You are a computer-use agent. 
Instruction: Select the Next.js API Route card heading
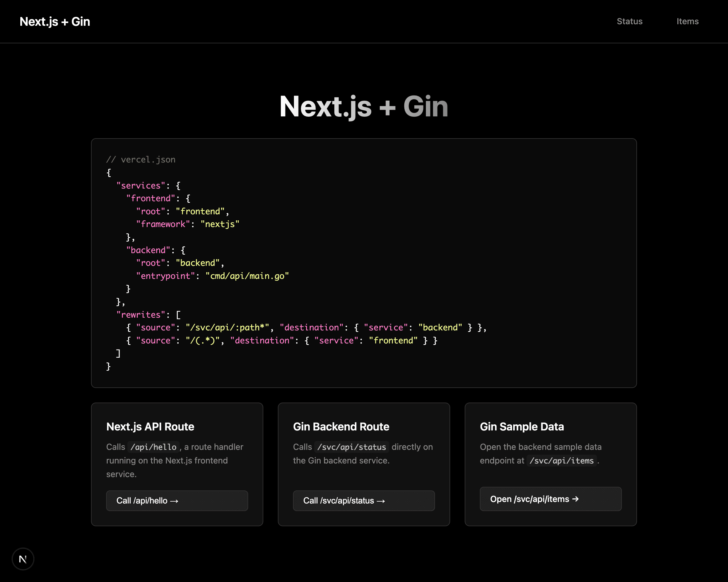point(150,427)
